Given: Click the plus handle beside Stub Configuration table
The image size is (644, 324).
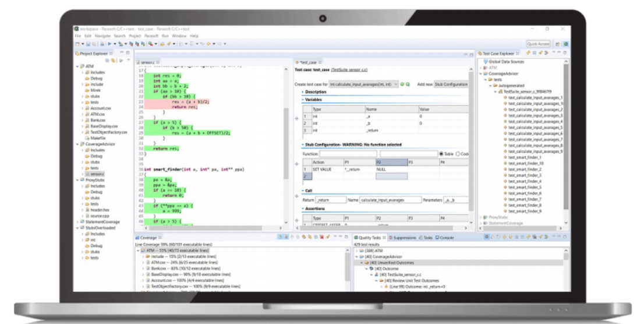Looking at the screenshot, I should click(x=297, y=164).
